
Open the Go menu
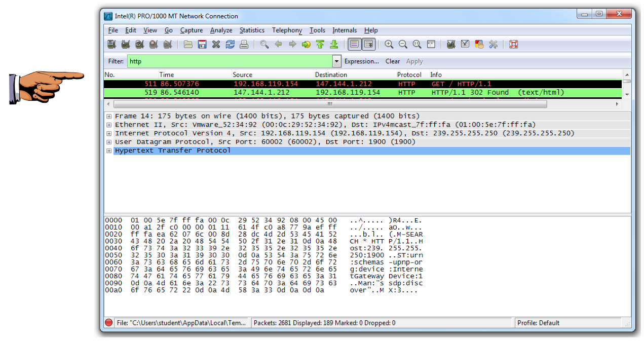169,30
